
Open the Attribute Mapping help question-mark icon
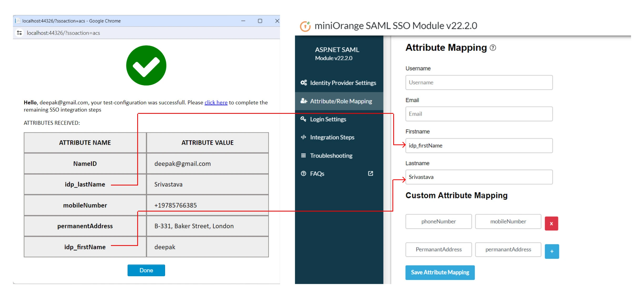pyautogui.click(x=493, y=48)
